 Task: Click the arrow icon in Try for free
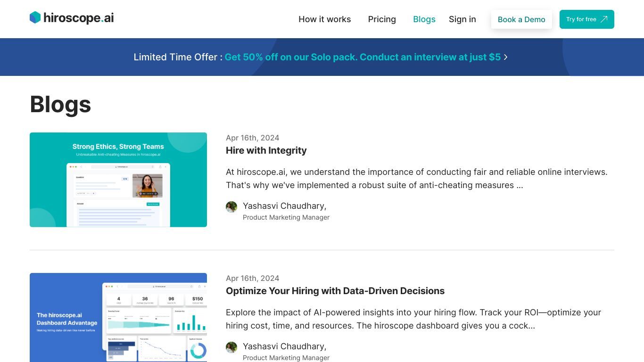pos(604,19)
